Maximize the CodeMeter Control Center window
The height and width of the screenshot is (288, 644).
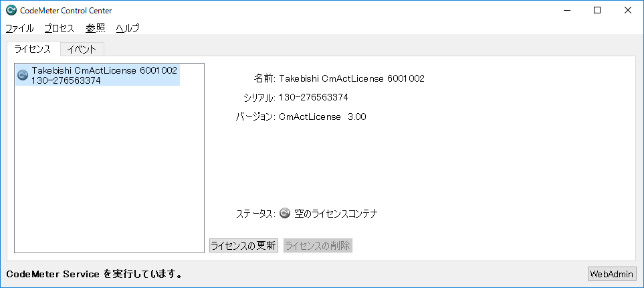pos(597,10)
